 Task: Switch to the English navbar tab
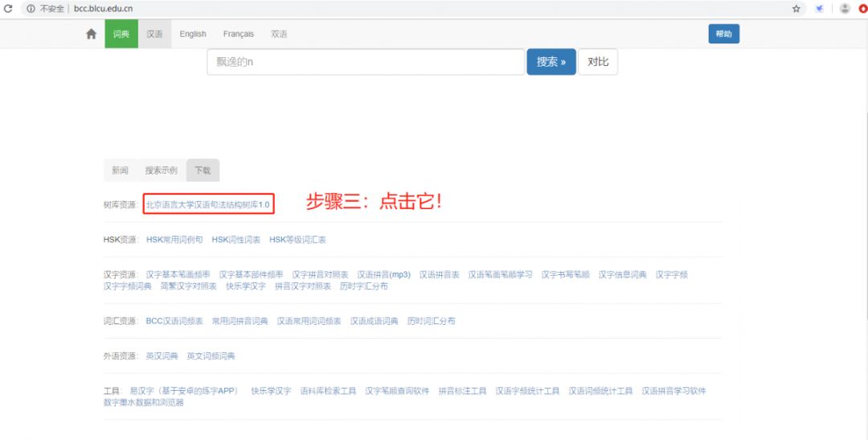point(193,34)
